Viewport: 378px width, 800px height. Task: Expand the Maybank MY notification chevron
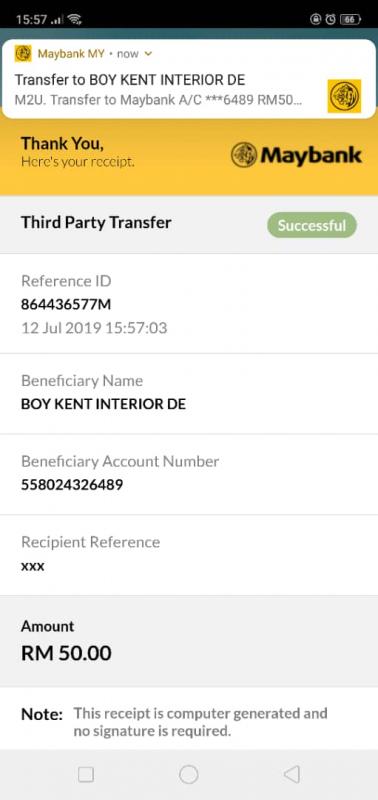coord(148,54)
